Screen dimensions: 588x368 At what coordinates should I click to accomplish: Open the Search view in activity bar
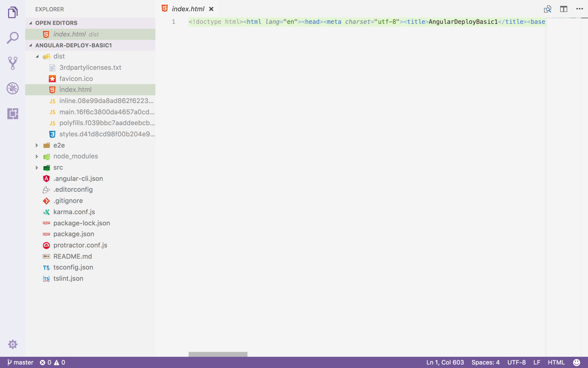point(13,38)
